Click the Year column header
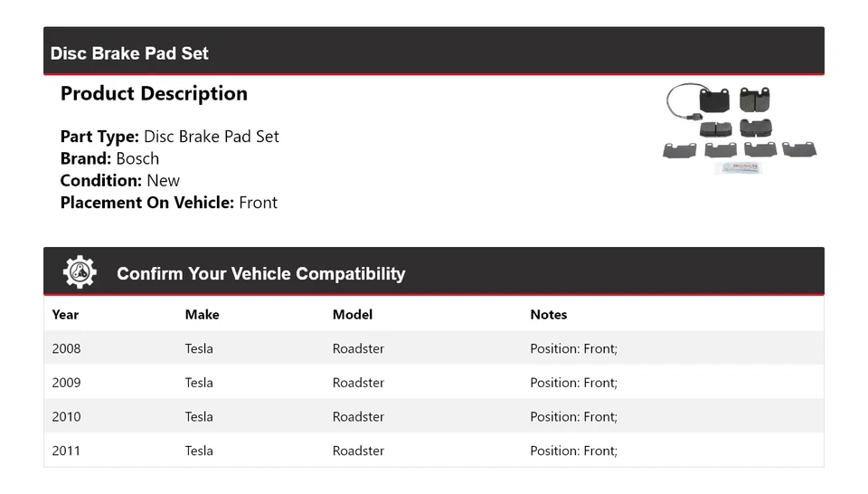The image size is (868, 494). (65, 315)
